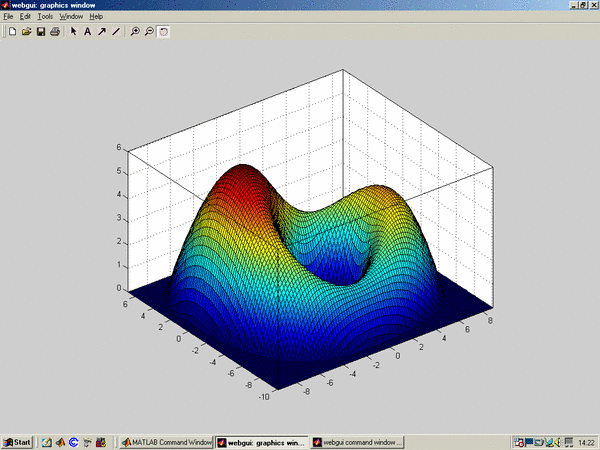Select the Insert Arrow tool
Viewport: 600px width, 450px height.
(101, 32)
